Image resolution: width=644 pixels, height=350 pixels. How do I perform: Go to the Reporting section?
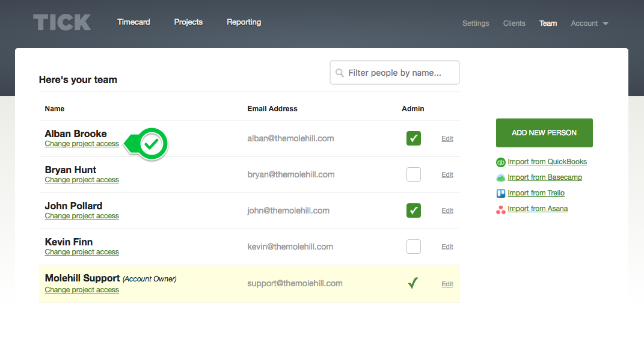click(244, 22)
